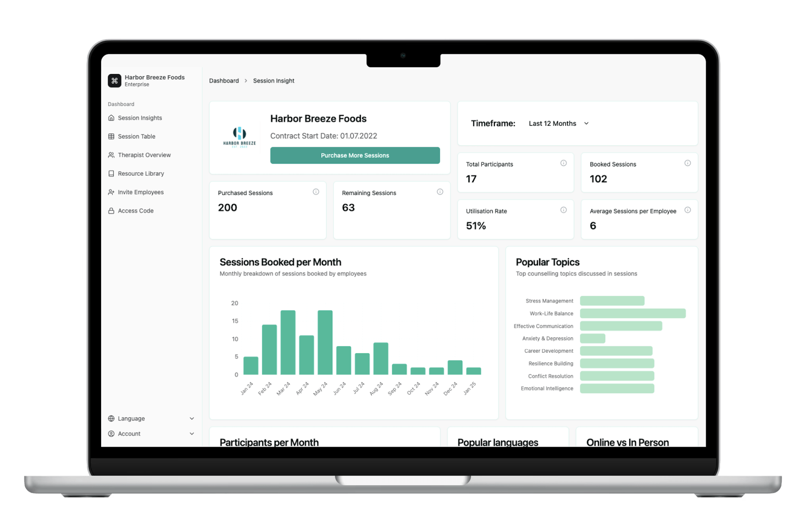Image resolution: width=812 pixels, height=530 pixels.
Task: Click the Dashboard breadcrumb menu item
Action: pos(224,81)
